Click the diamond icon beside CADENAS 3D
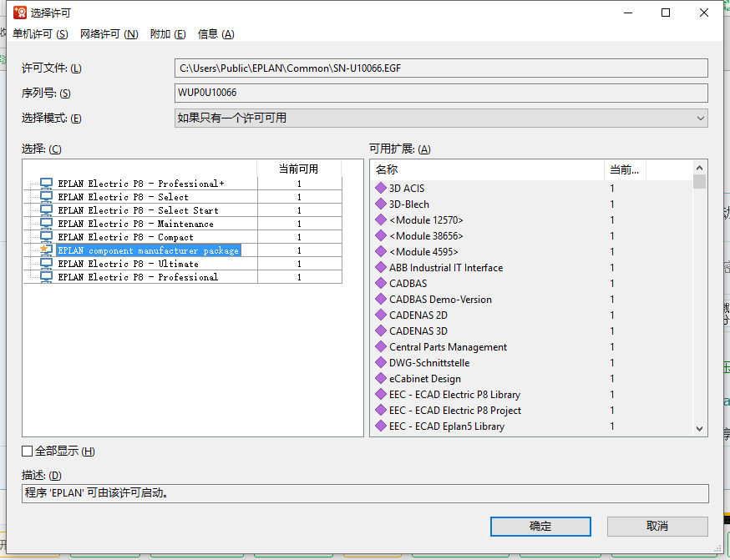The image size is (730, 560). 381,331
